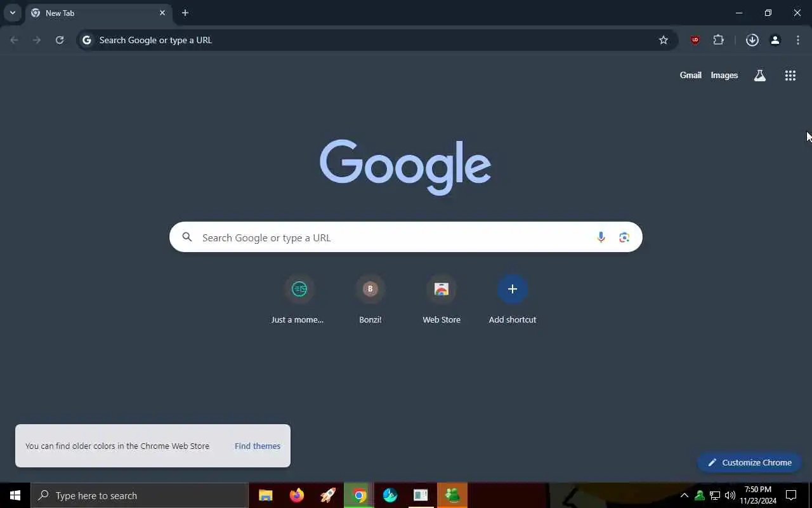Reload the page
This screenshot has height=508, width=812.
60,40
